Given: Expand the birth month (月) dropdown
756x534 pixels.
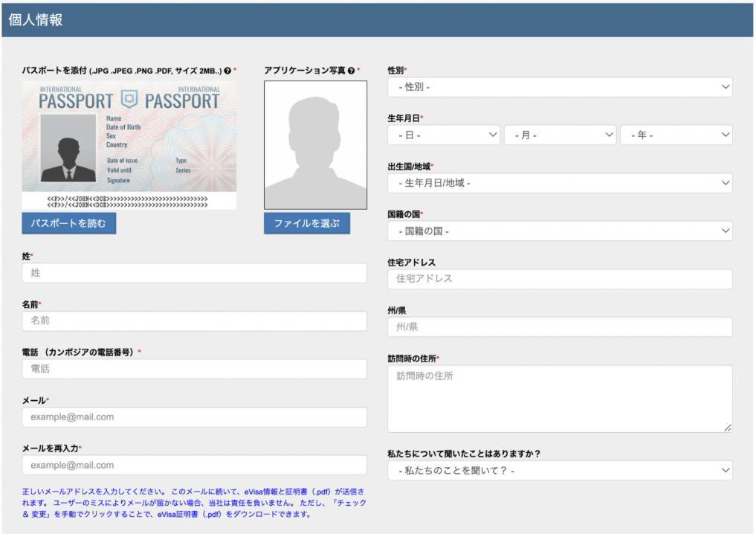Looking at the screenshot, I should 560,135.
